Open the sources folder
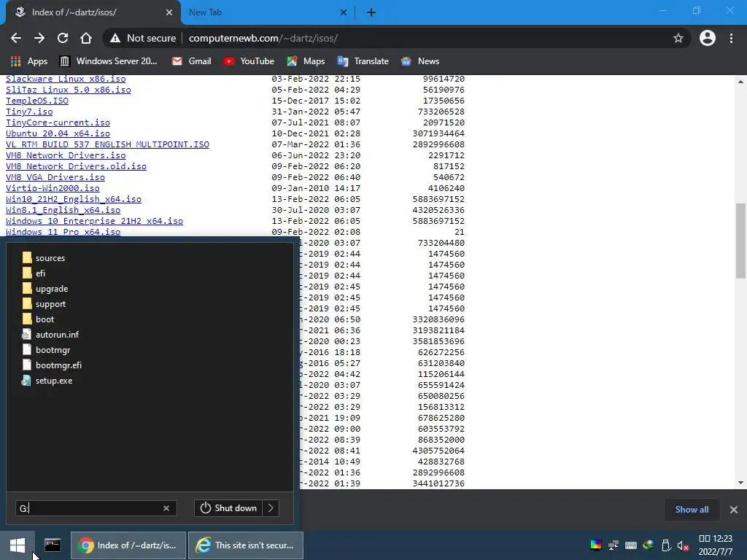 (43, 258)
